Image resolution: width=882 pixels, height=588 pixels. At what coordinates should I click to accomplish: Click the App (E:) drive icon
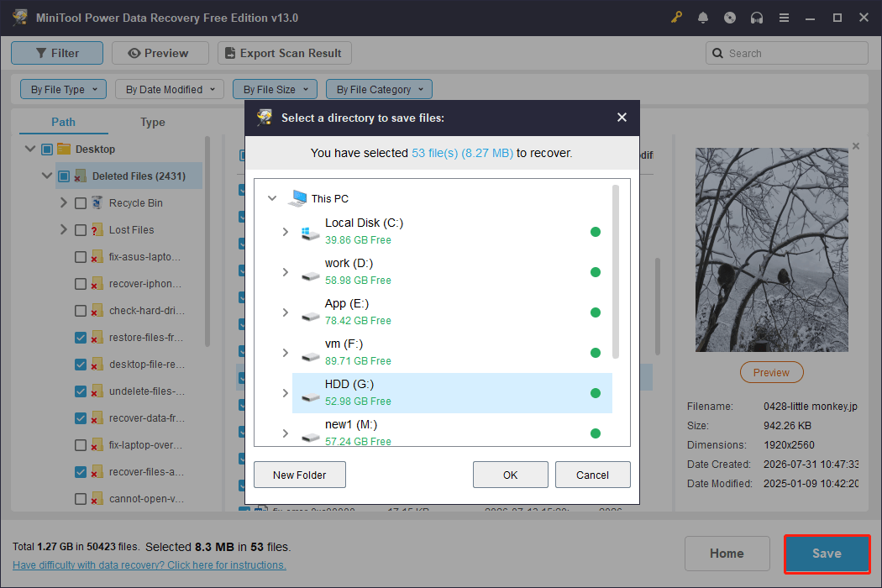[x=310, y=316]
